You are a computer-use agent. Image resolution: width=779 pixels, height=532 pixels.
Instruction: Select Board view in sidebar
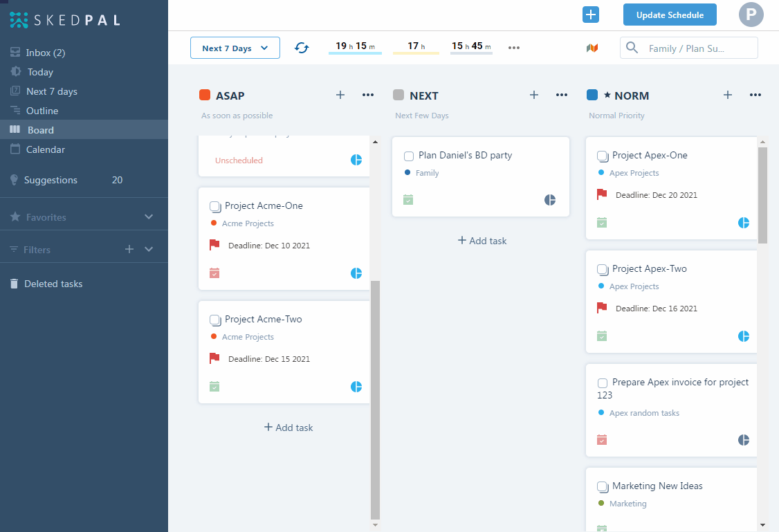point(84,129)
